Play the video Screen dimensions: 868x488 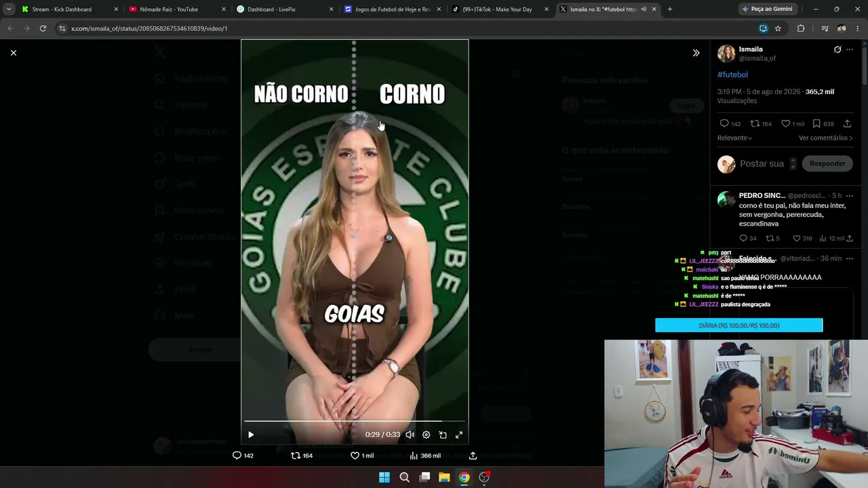(x=251, y=435)
